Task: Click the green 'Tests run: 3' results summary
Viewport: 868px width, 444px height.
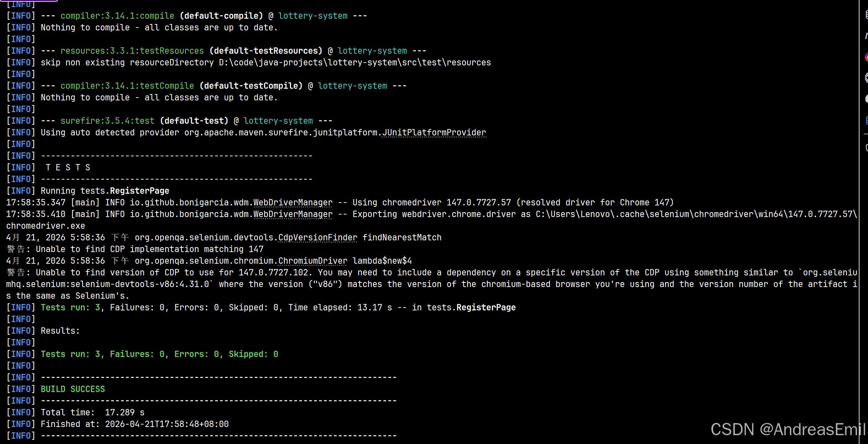Action: 159,354
